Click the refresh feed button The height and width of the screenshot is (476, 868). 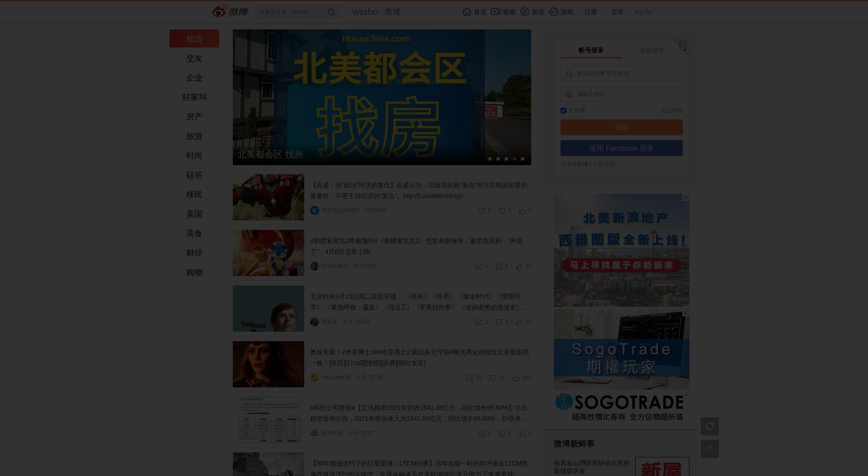click(x=710, y=426)
